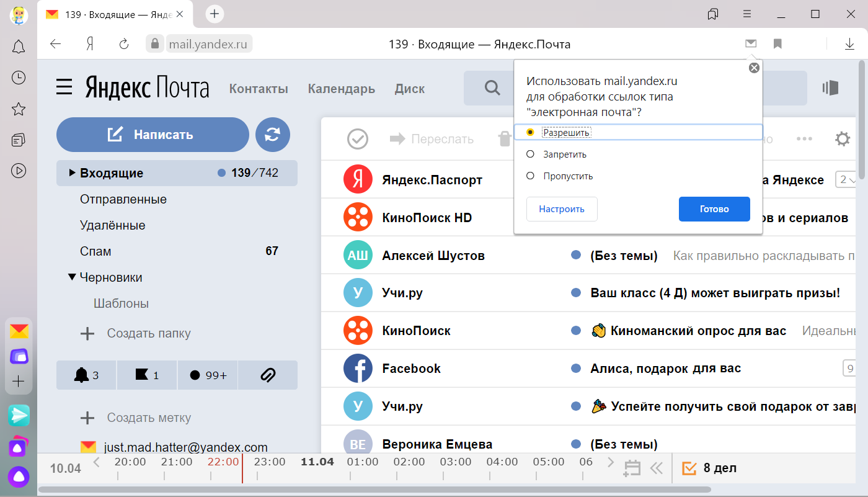Open a new browser tab

[x=215, y=14]
